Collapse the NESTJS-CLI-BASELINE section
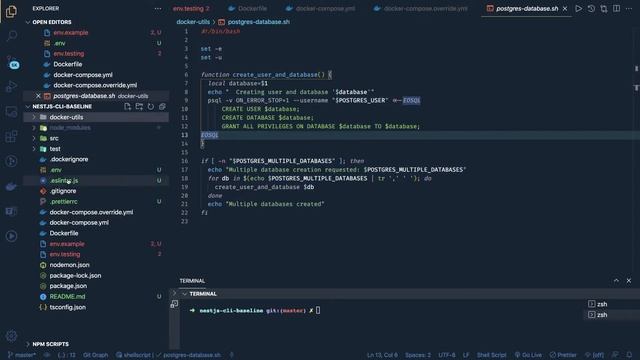 click(28, 107)
